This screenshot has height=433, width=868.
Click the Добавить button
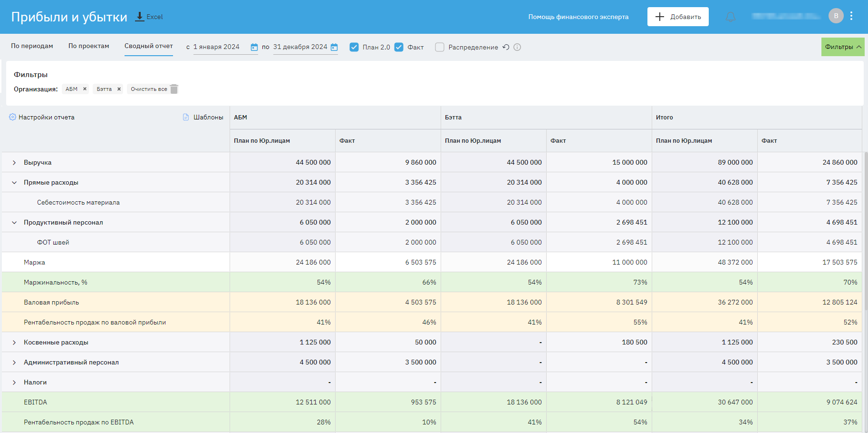(x=677, y=17)
